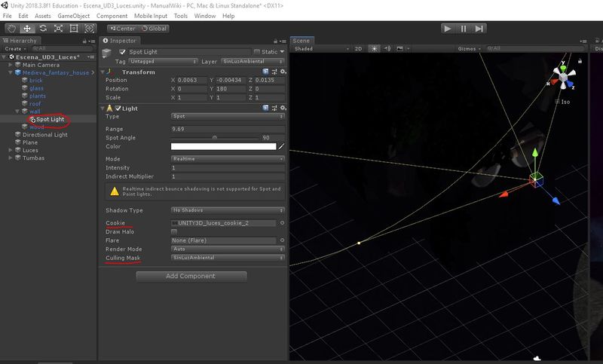
Task: Pick color with the eyedropper icon
Action: click(281, 146)
